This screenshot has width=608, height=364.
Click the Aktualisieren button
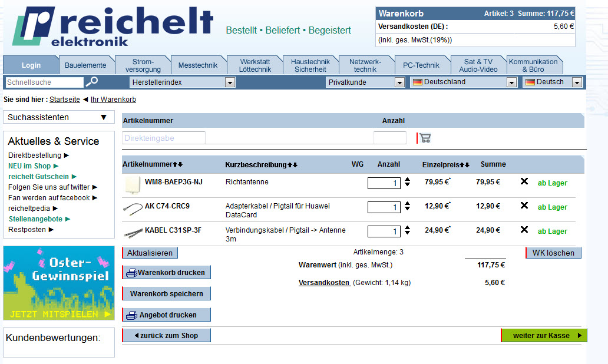click(x=150, y=253)
